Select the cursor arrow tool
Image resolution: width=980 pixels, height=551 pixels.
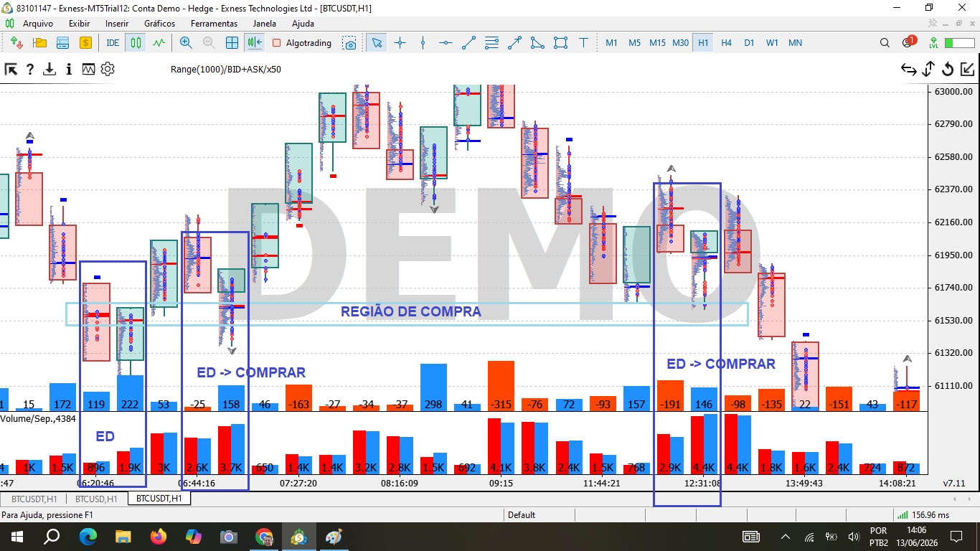[377, 42]
